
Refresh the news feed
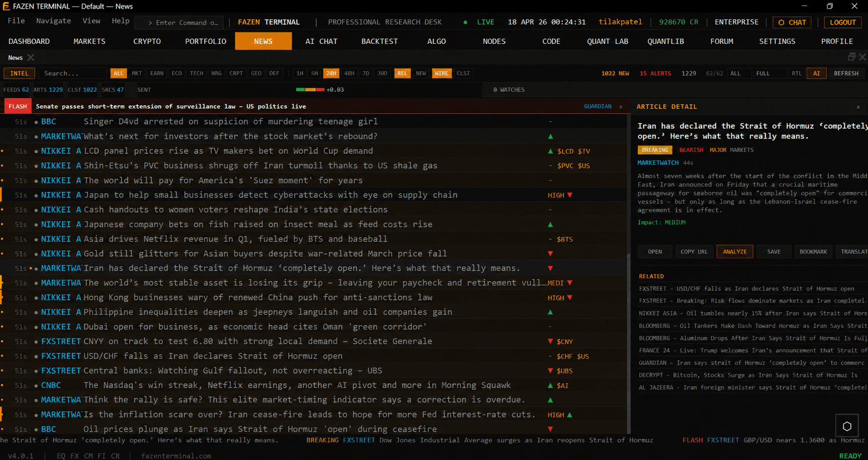[x=846, y=74]
